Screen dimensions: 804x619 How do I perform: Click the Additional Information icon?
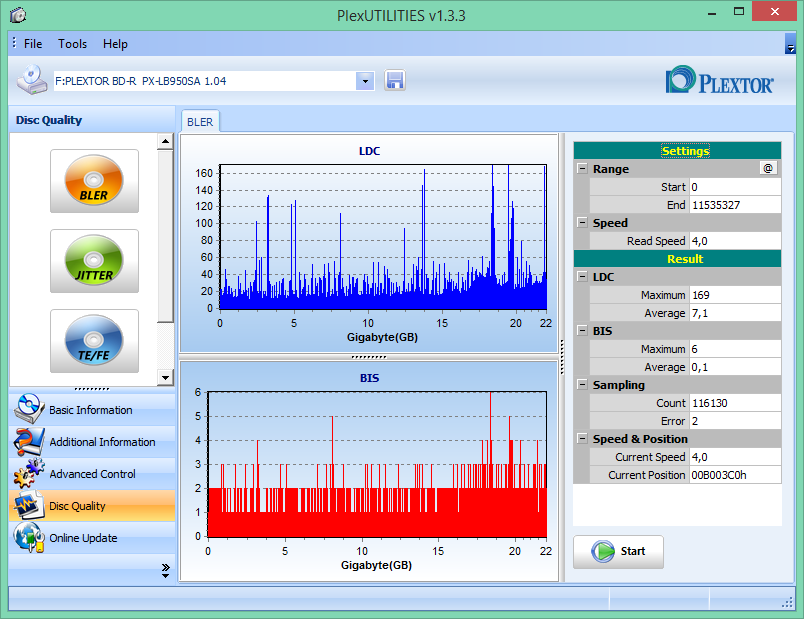(x=29, y=442)
